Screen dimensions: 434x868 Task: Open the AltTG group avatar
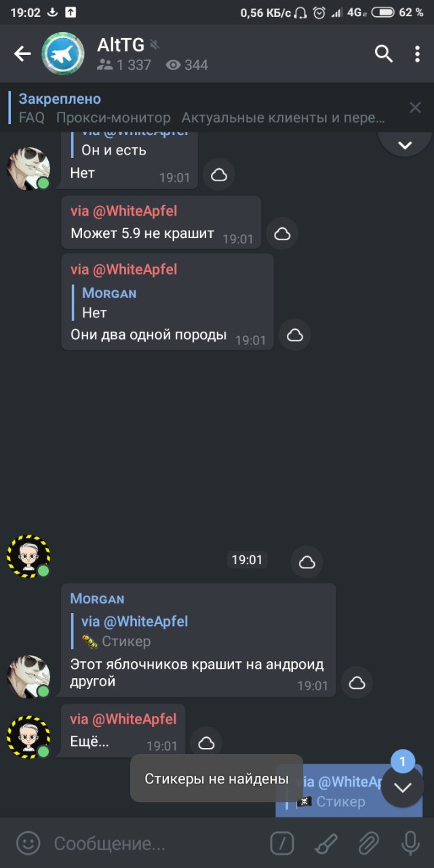63,54
